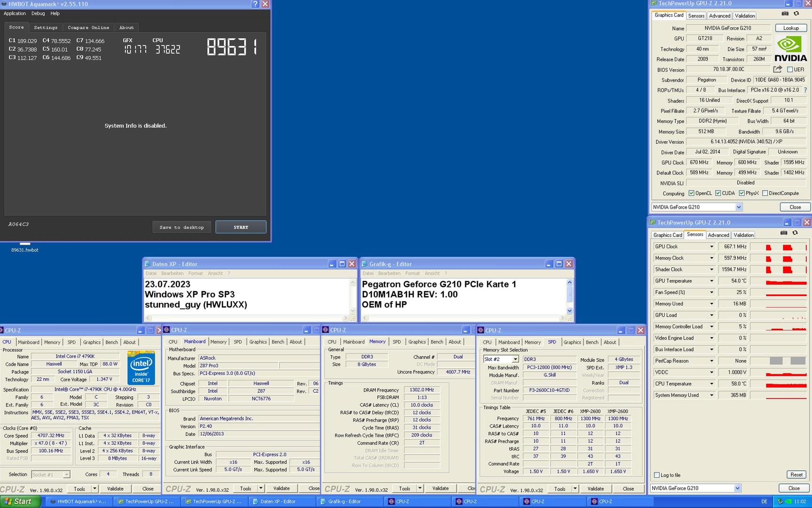Open GPU selection dropdown in GPU-Z Sensors window

point(737,488)
